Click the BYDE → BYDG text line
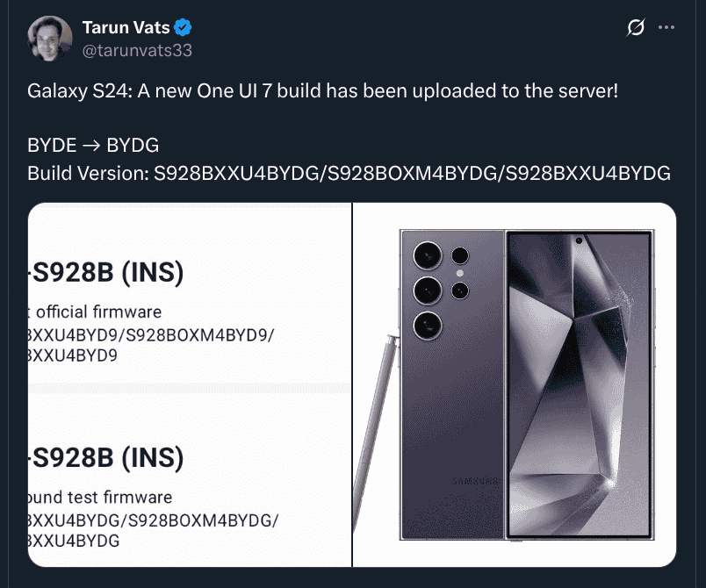The image size is (706, 588). point(93,146)
